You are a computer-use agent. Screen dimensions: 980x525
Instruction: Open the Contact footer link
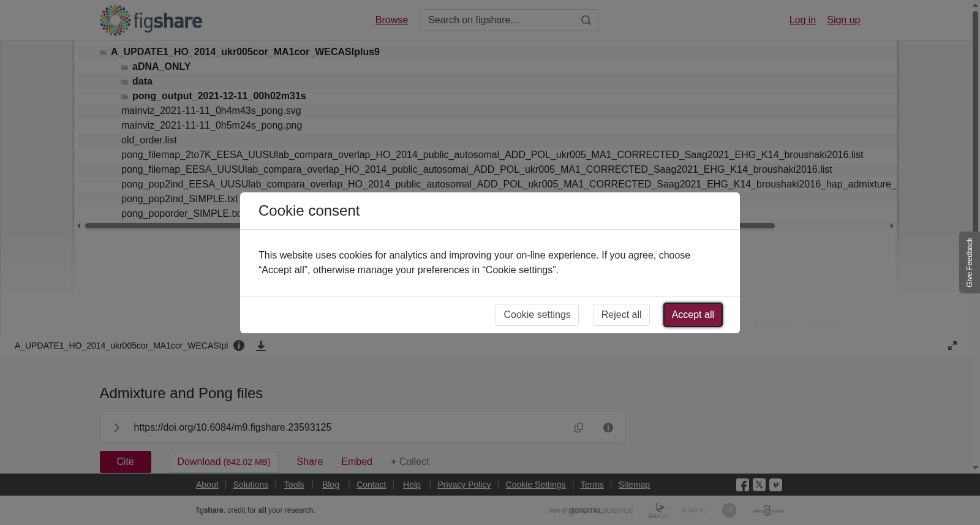(371, 485)
